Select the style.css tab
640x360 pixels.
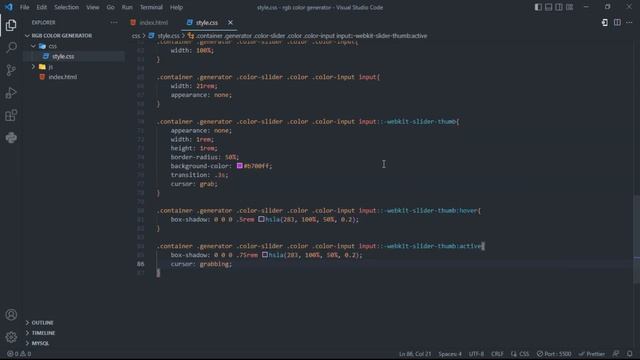tap(207, 22)
